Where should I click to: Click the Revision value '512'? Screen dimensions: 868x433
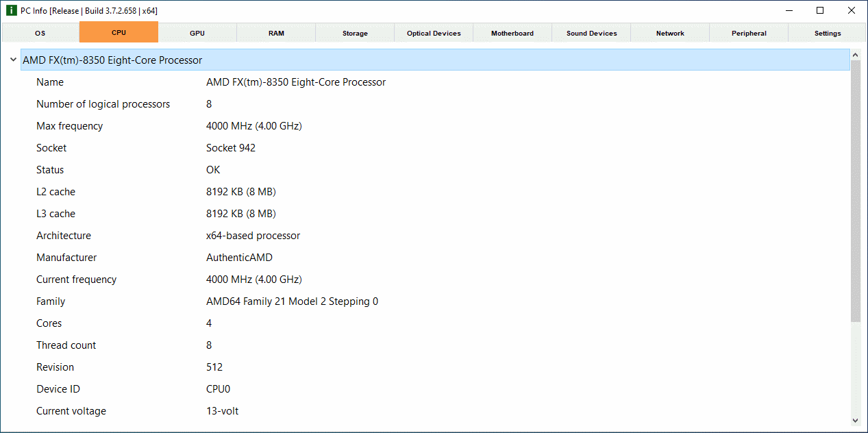pyautogui.click(x=214, y=367)
